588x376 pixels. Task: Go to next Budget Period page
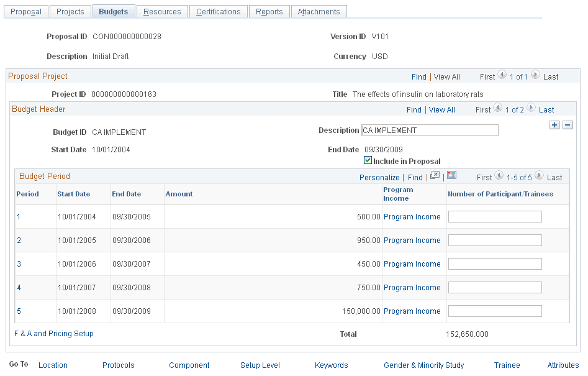(538, 175)
